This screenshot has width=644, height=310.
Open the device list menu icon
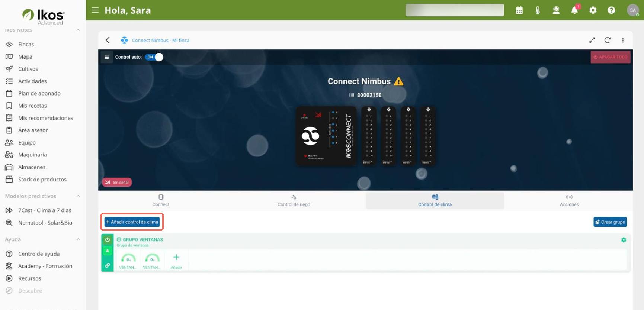[107, 57]
